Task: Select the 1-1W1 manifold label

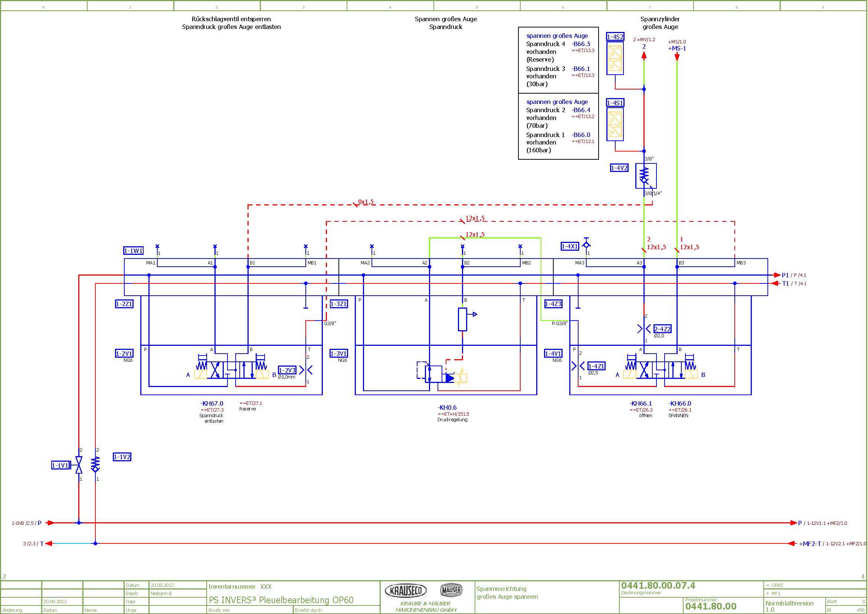Action: (x=134, y=250)
